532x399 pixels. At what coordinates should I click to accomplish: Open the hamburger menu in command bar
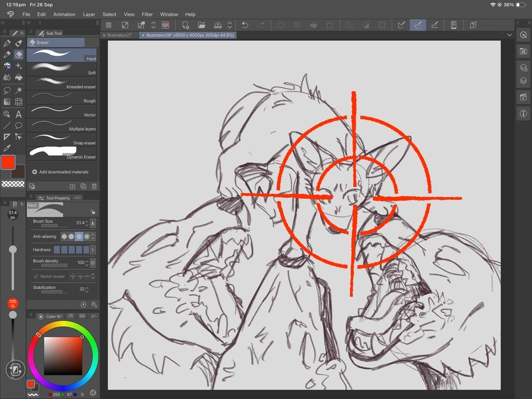[x=109, y=25]
